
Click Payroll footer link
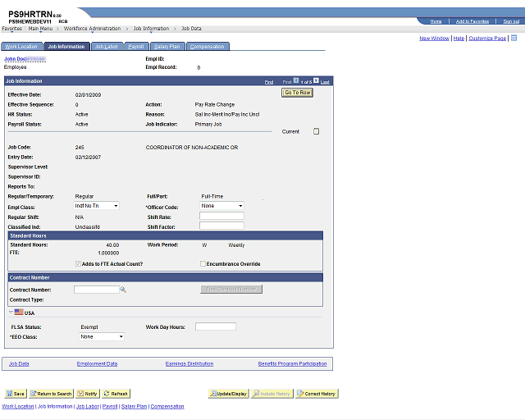110,406
